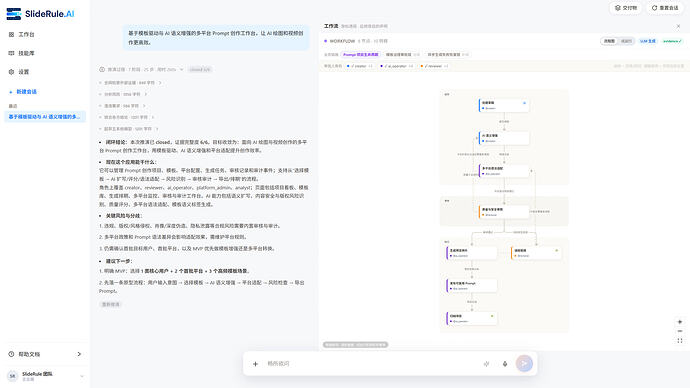Select the AI 语义增强 workflow node

point(504,138)
